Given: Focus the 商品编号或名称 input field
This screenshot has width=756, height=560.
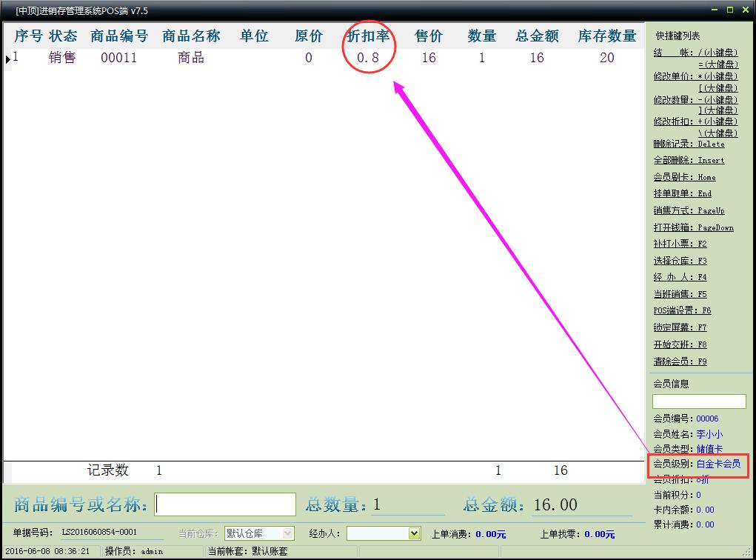Looking at the screenshot, I should pos(224,504).
